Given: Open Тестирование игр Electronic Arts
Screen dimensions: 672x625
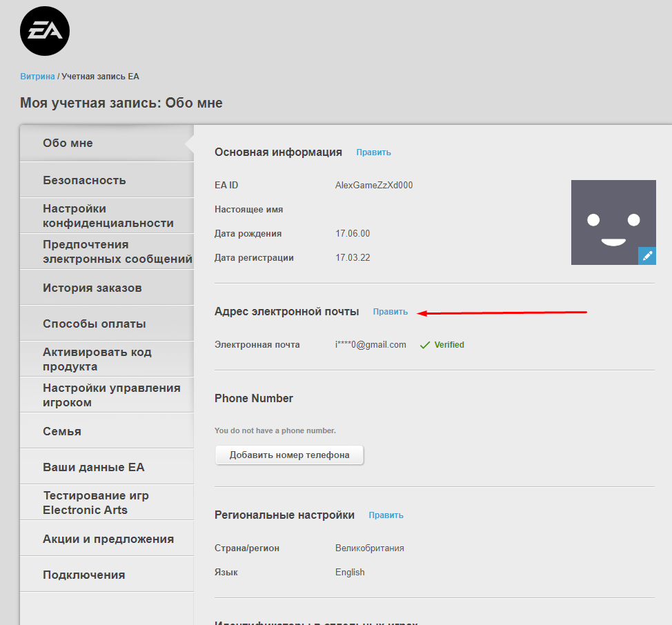Looking at the screenshot, I should (x=107, y=502).
